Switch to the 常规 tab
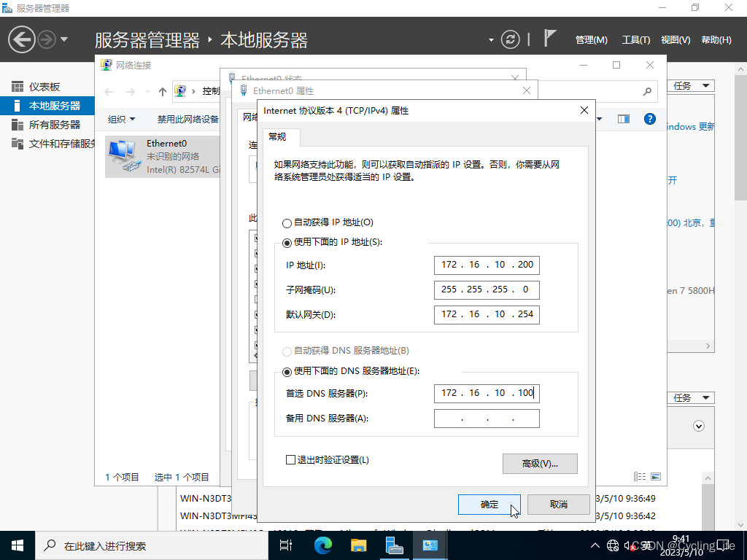The image size is (747, 560). (x=279, y=136)
